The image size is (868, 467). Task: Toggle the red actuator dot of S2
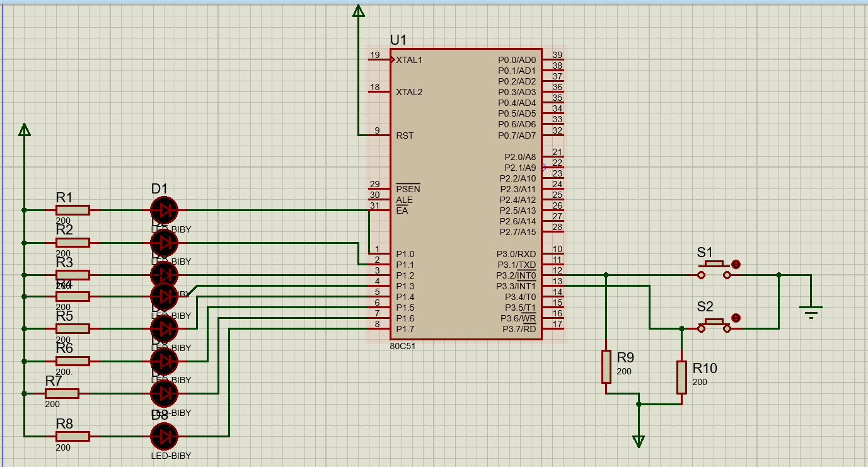click(735, 317)
